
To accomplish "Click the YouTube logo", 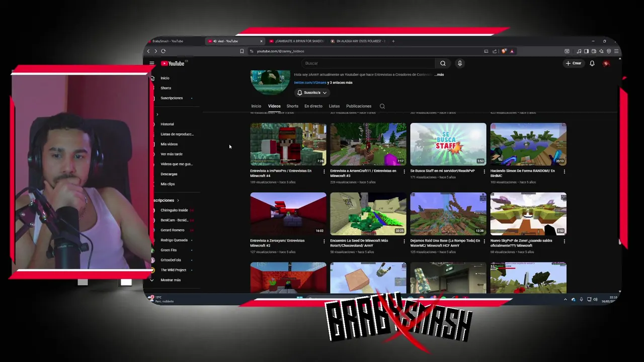I will coord(173,63).
